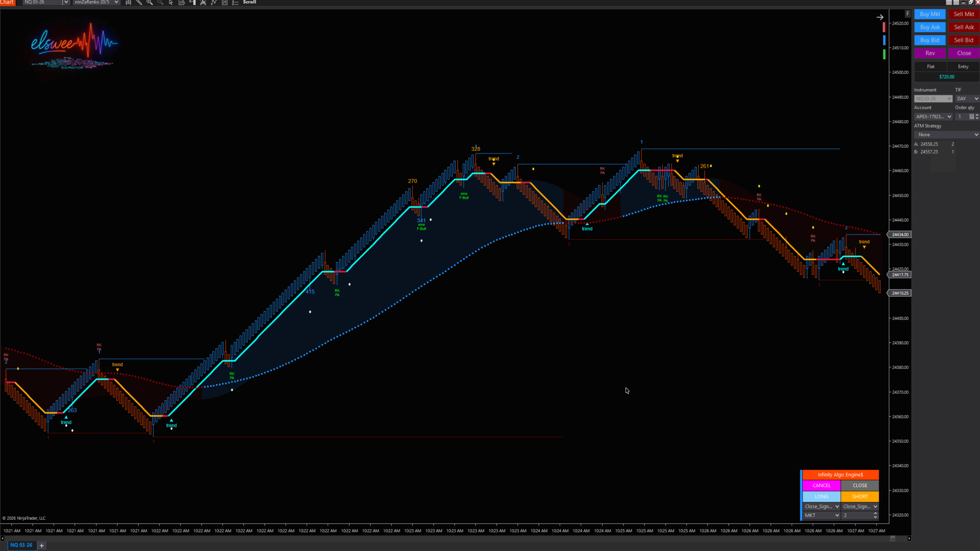Screen dimensions: 980x551
Task: Expand the ninZaRenko 20/5 bar type dropdown
Action: tap(116, 2)
